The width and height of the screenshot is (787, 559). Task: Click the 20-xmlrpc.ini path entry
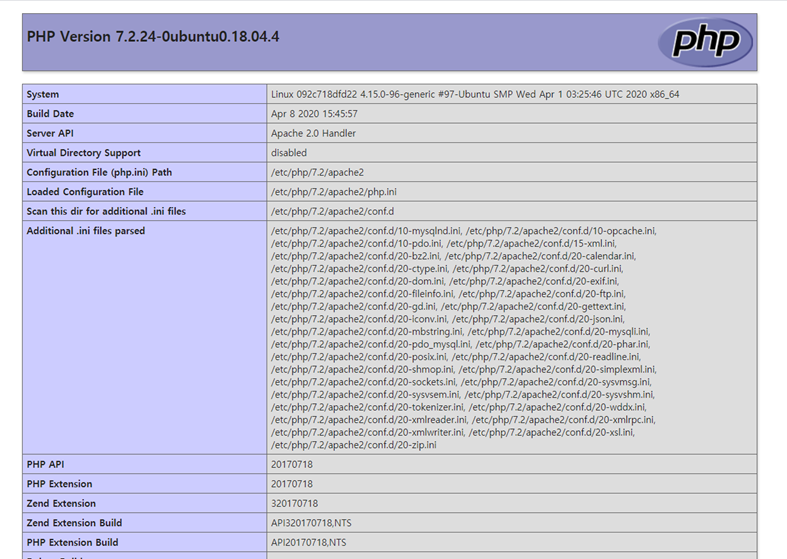point(563,420)
